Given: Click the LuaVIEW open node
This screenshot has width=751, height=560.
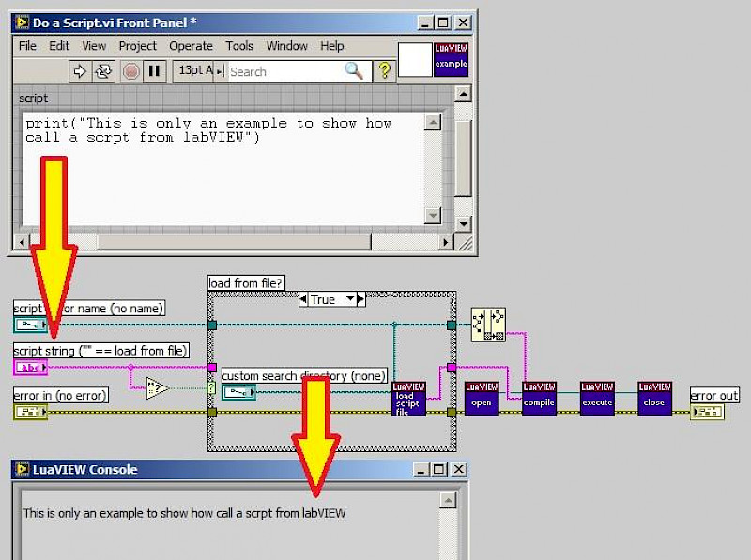Looking at the screenshot, I should point(482,397).
